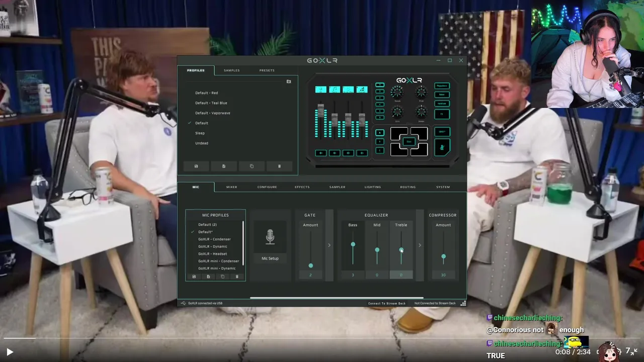This screenshot has height=362, width=644.
Task: Click the Mic Profiles list scrollbar
Action: (x=244, y=243)
